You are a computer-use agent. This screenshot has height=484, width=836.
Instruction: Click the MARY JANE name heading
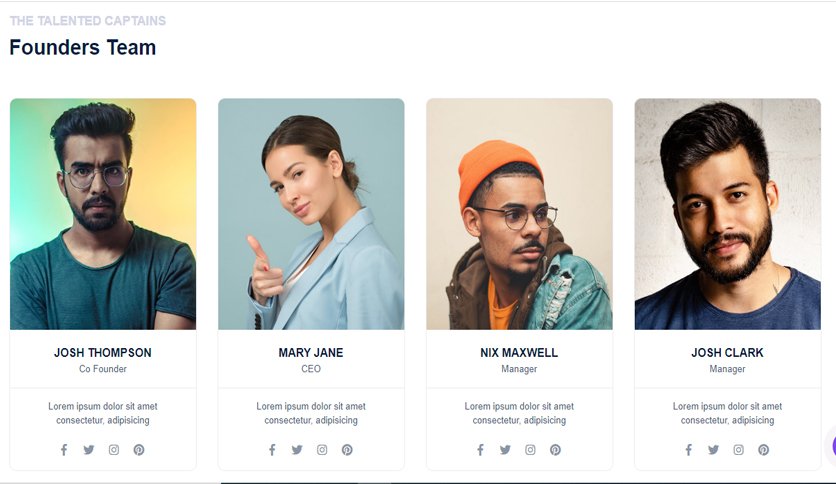tap(311, 352)
